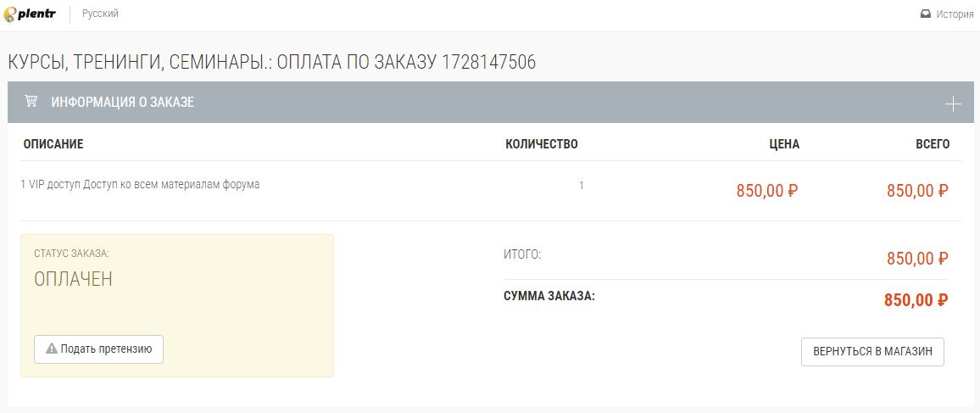This screenshot has width=980, height=413.
Task: Open the История link
Action: (955, 14)
